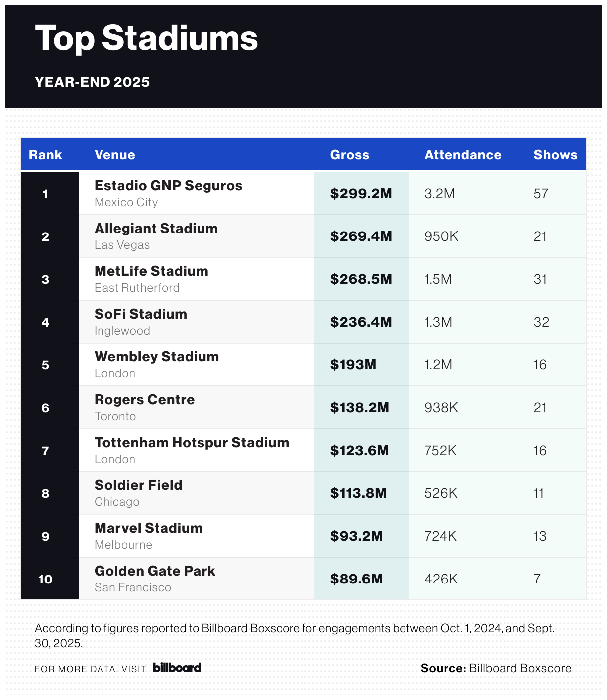This screenshot has height=700, width=607.
Task: Select the Soldier Field venue name
Action: pyautogui.click(x=138, y=485)
